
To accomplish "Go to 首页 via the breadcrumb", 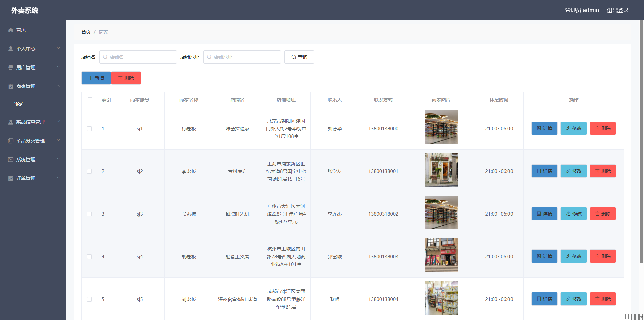I will pos(86,32).
